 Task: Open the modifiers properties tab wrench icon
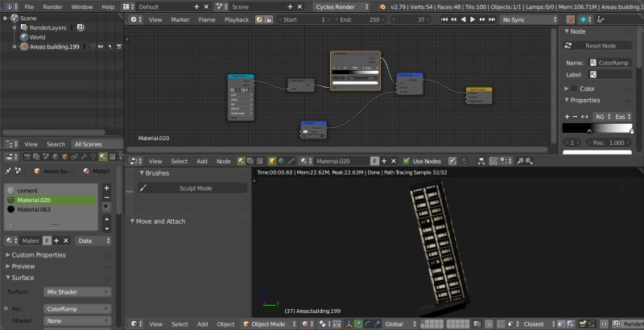[84, 157]
